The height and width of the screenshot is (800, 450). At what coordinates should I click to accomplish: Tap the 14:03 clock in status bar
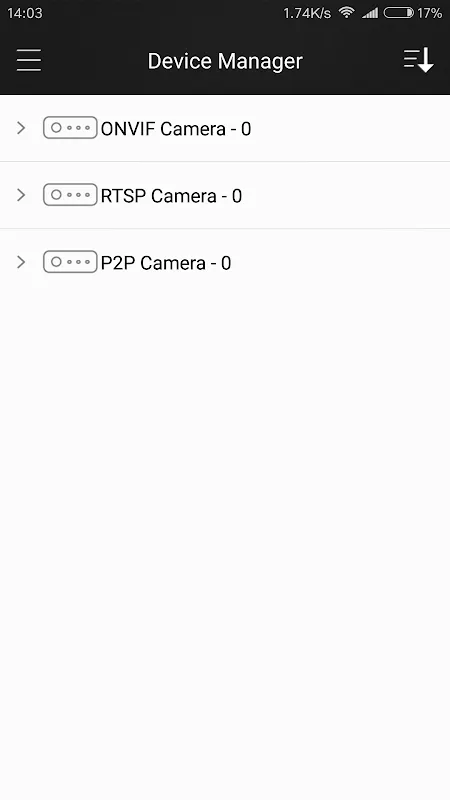click(24, 13)
